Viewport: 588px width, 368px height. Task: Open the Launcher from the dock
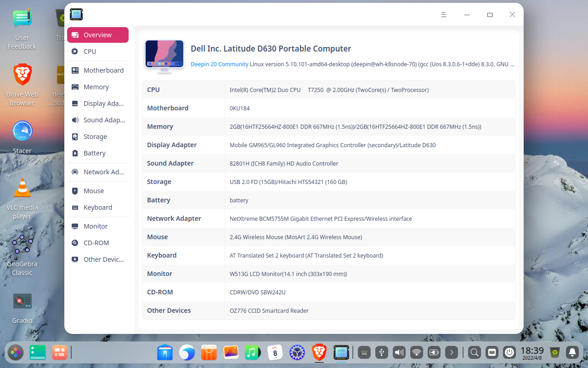[x=15, y=353]
